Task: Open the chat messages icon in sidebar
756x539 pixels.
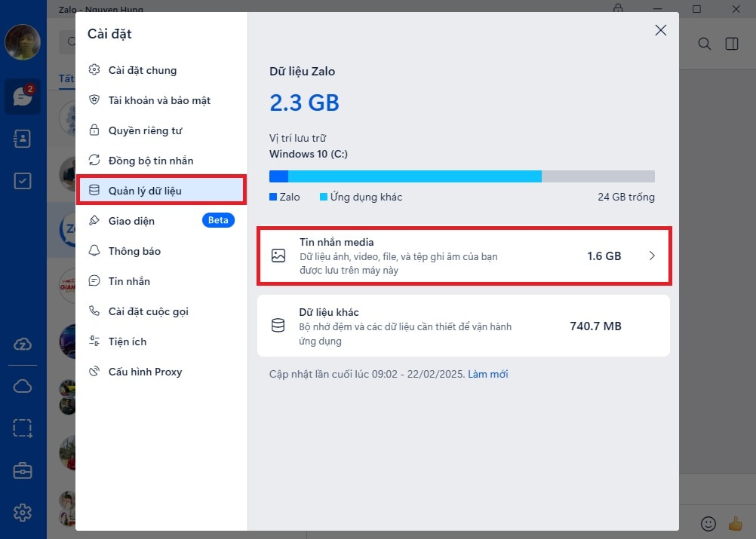Action: (x=22, y=96)
